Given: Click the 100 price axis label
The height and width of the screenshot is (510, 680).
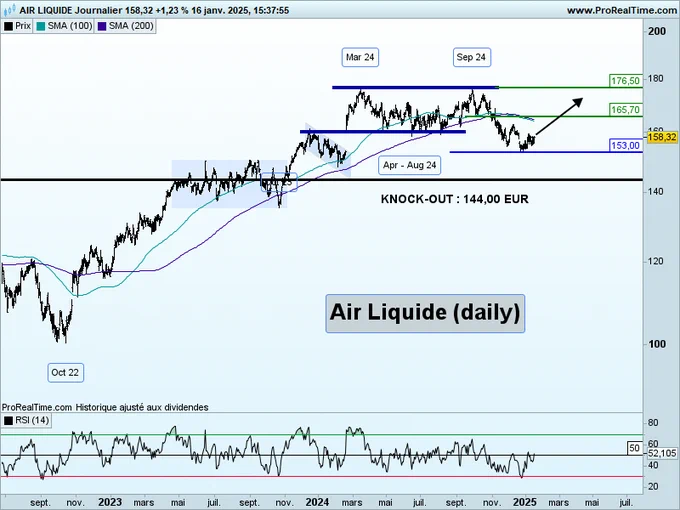Looking at the screenshot, I should pyautogui.click(x=657, y=344).
